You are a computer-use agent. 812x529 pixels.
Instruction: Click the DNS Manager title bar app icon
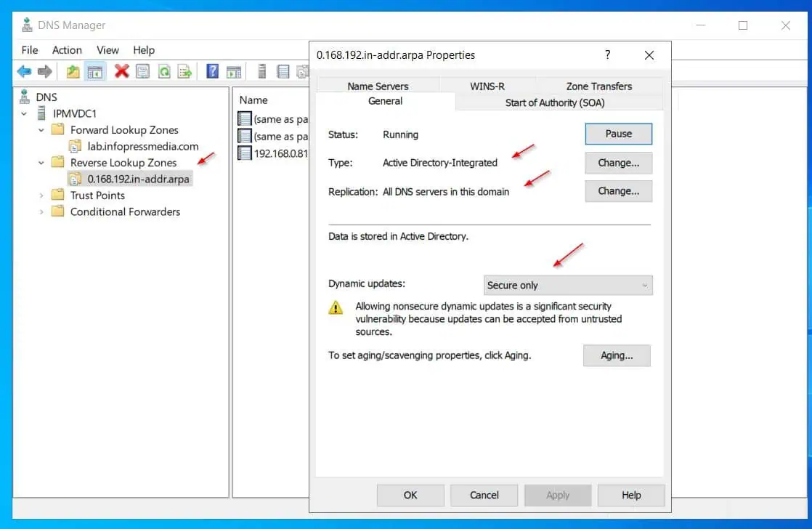point(27,25)
